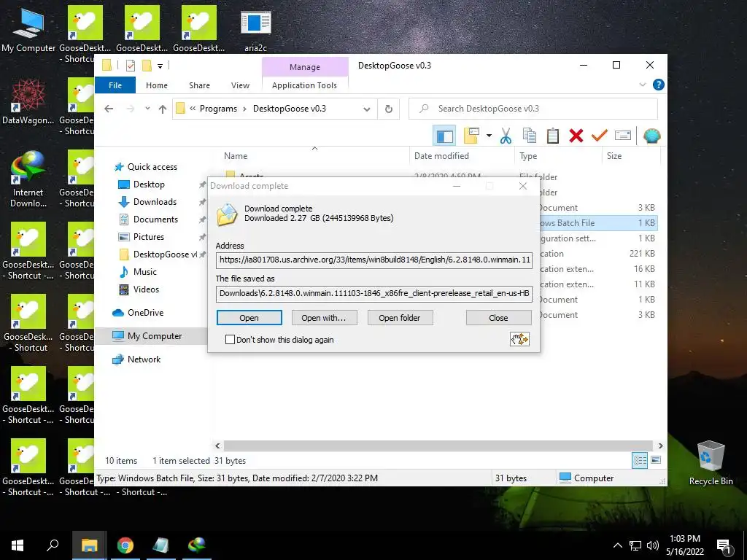Click the Search DesktopGoose v0.3 field
Screen dimensions: 747x560
click(x=533, y=109)
